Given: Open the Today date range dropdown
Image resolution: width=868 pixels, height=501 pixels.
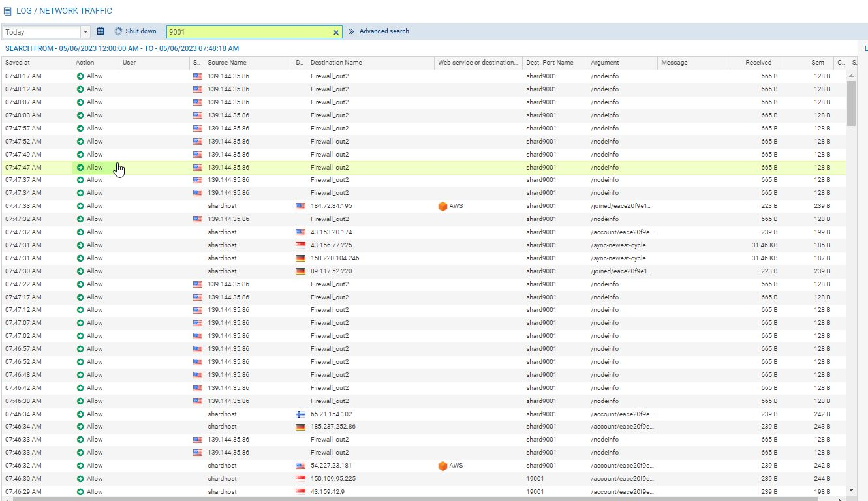Looking at the screenshot, I should (x=85, y=31).
